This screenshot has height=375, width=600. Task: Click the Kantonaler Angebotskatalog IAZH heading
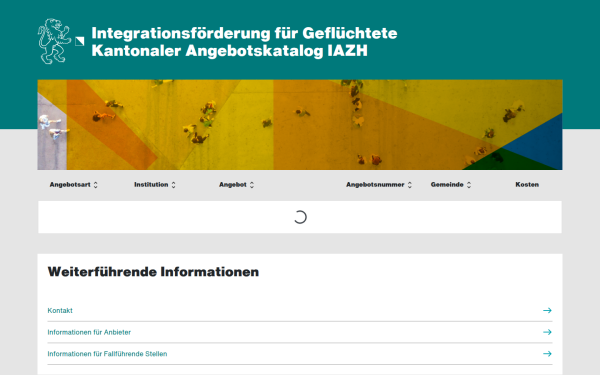tap(230, 51)
